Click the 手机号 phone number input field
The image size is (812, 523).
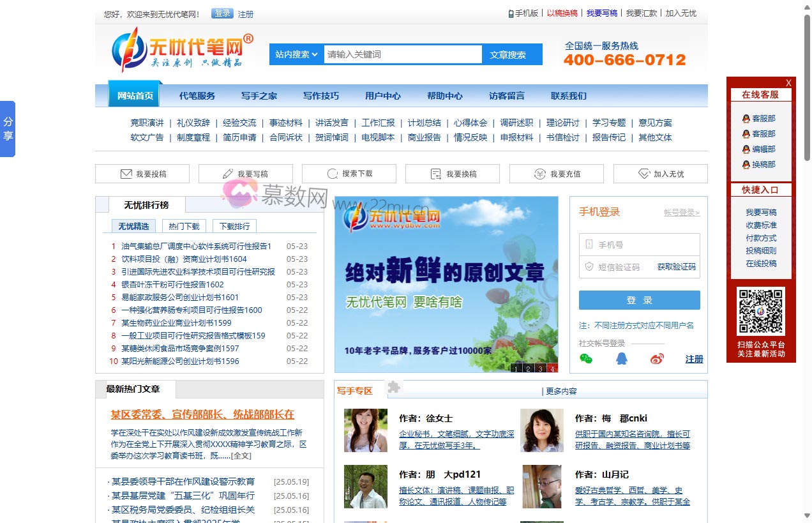[638, 244]
